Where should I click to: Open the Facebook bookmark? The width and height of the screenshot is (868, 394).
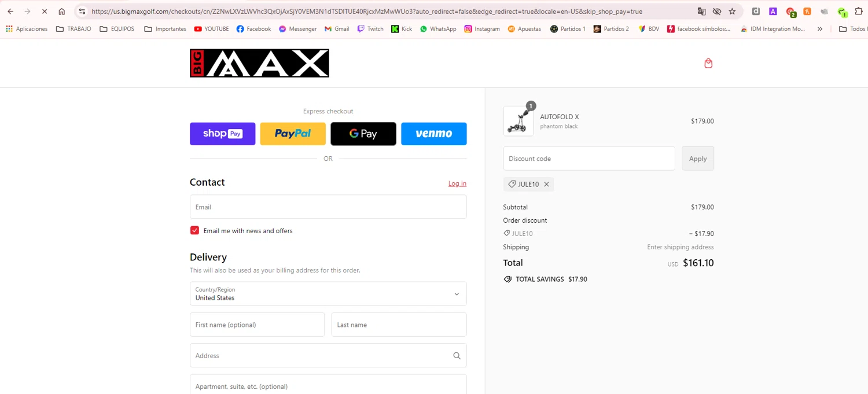tap(253, 28)
